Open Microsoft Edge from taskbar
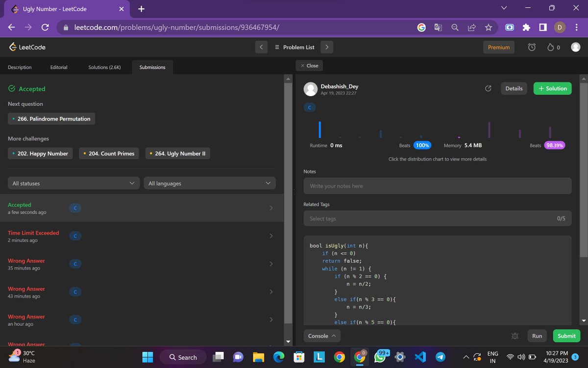This screenshot has height=368, width=588. [x=278, y=357]
